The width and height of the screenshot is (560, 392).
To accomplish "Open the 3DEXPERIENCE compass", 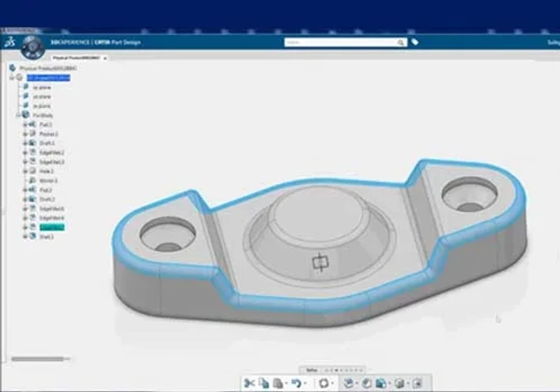I will 32,48.
